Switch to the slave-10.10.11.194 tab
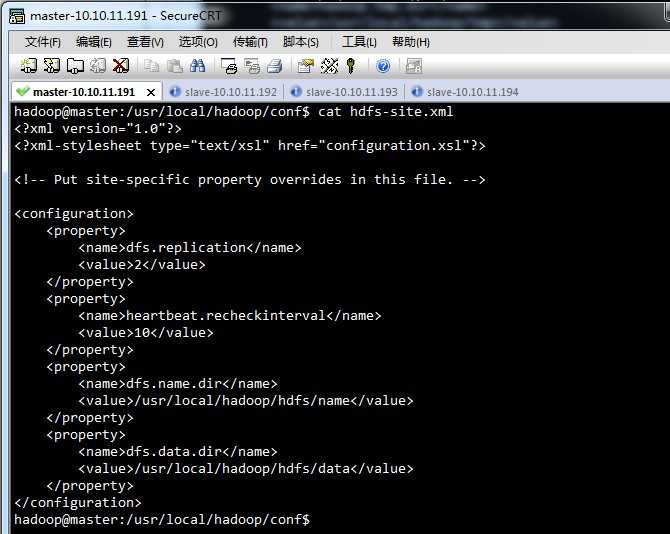This screenshot has height=534, width=670. (x=465, y=91)
